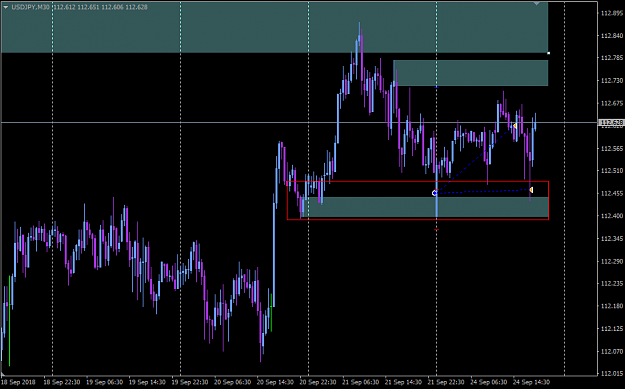Click the 112.895 price scale label

tap(611, 13)
